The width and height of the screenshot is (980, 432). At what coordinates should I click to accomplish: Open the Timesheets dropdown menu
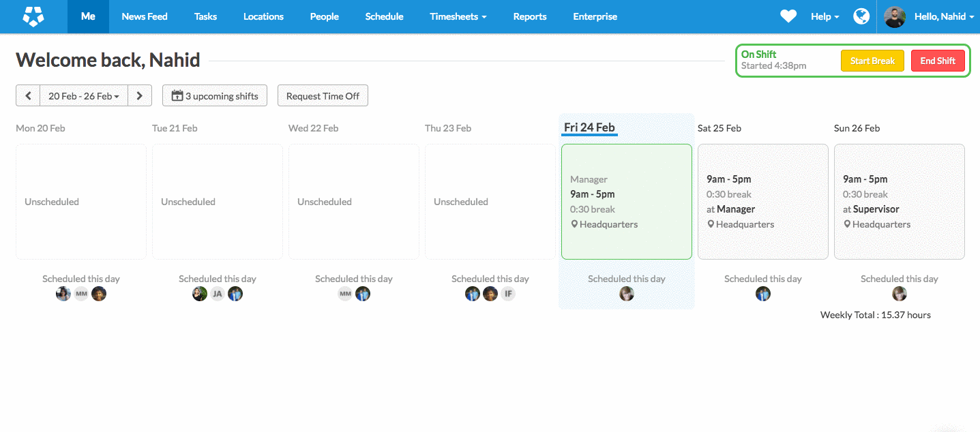pyautogui.click(x=458, y=16)
